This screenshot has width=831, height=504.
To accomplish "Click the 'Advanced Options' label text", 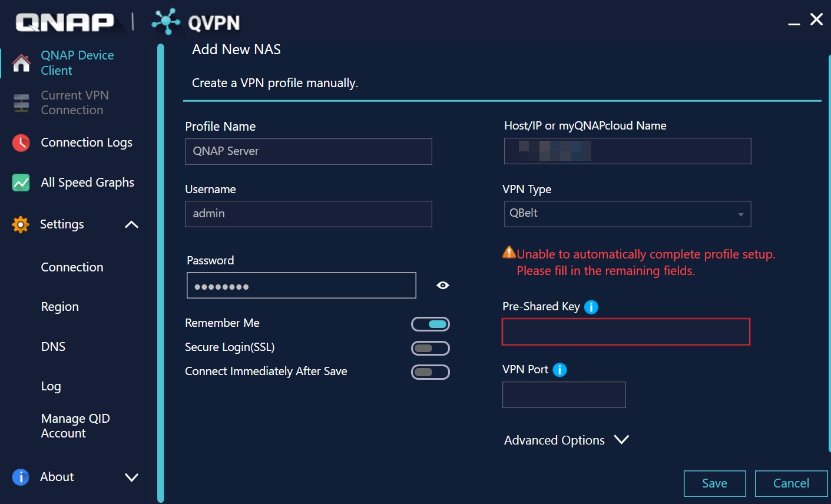I will tap(554, 440).
